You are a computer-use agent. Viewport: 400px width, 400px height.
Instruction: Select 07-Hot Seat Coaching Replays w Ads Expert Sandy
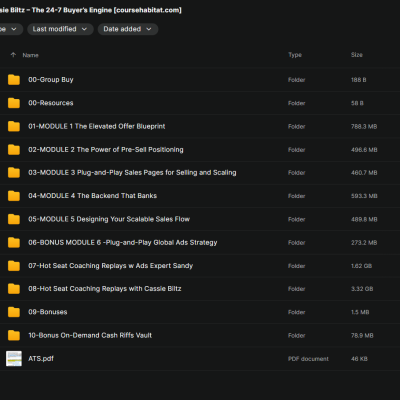tap(111, 266)
